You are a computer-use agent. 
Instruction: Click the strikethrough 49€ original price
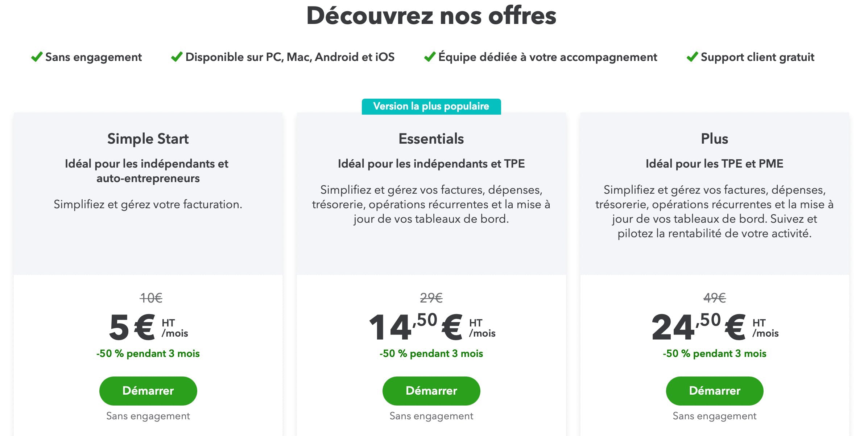[x=714, y=298]
